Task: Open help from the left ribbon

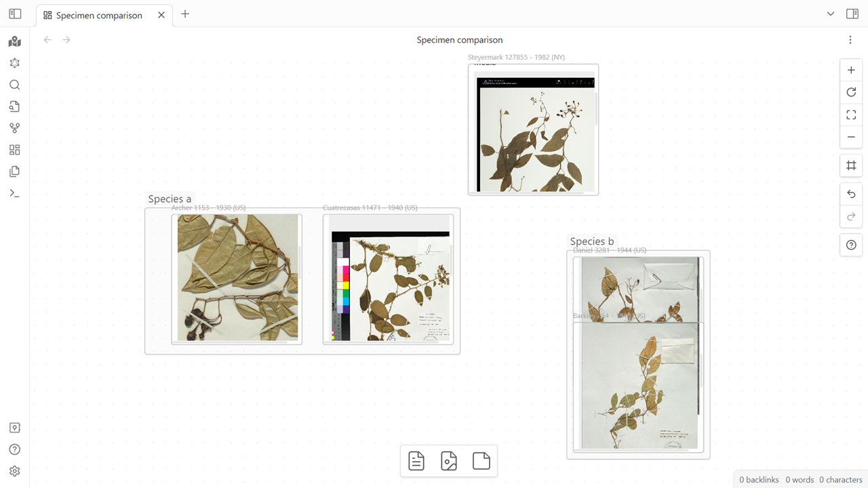Action: (x=15, y=449)
